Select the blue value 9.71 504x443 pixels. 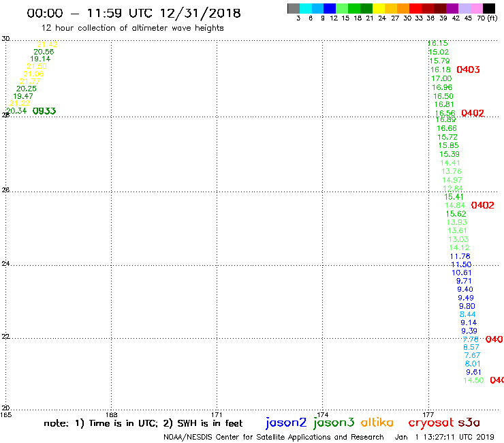click(464, 281)
